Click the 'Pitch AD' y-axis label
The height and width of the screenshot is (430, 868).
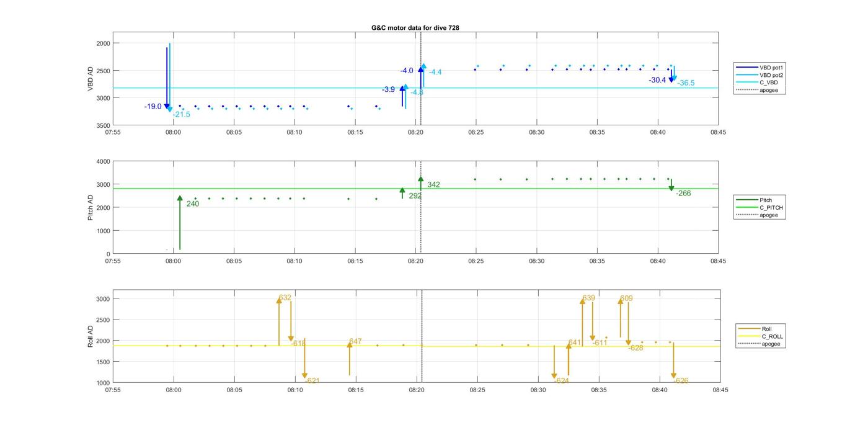[91, 207]
